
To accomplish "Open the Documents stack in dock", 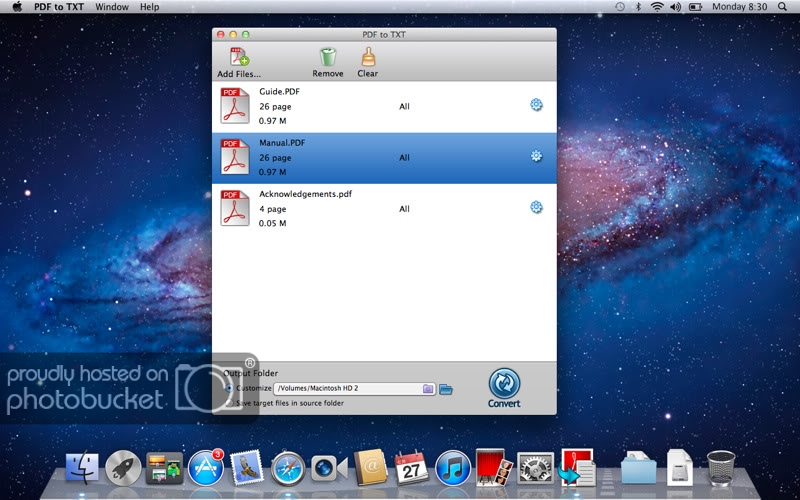I will tap(680, 467).
